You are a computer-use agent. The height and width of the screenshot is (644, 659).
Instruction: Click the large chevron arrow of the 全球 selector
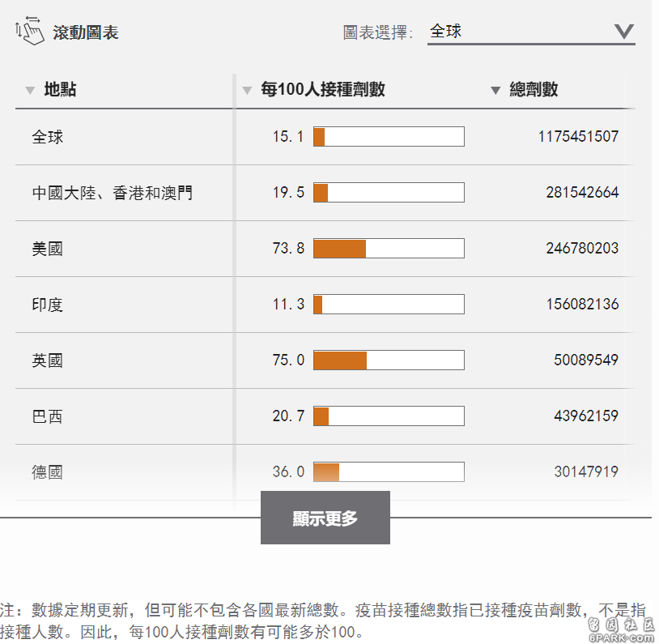tap(623, 32)
